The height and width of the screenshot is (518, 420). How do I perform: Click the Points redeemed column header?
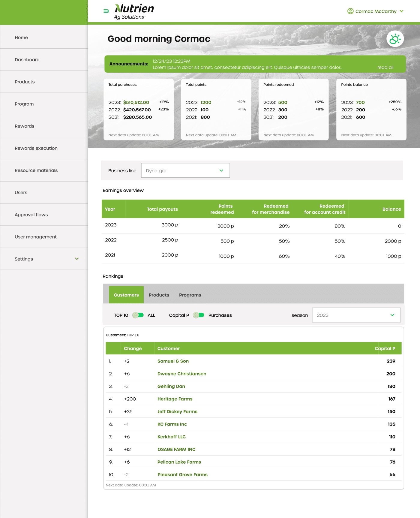coord(222,209)
